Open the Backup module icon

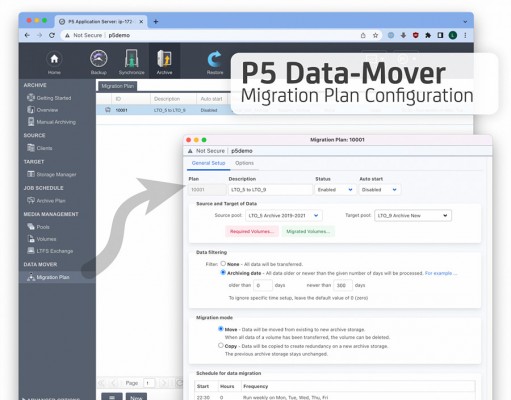[99, 59]
